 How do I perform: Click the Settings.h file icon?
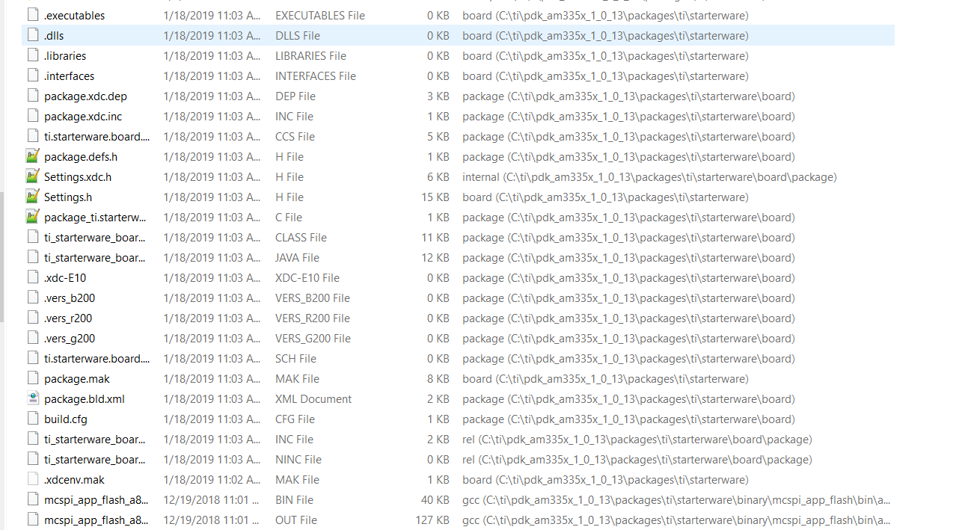[31, 197]
